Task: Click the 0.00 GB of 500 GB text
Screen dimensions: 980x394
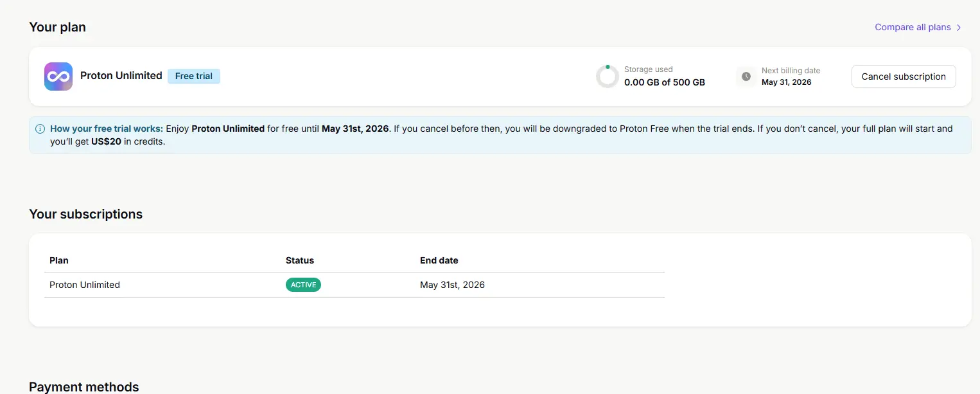Action: click(665, 82)
